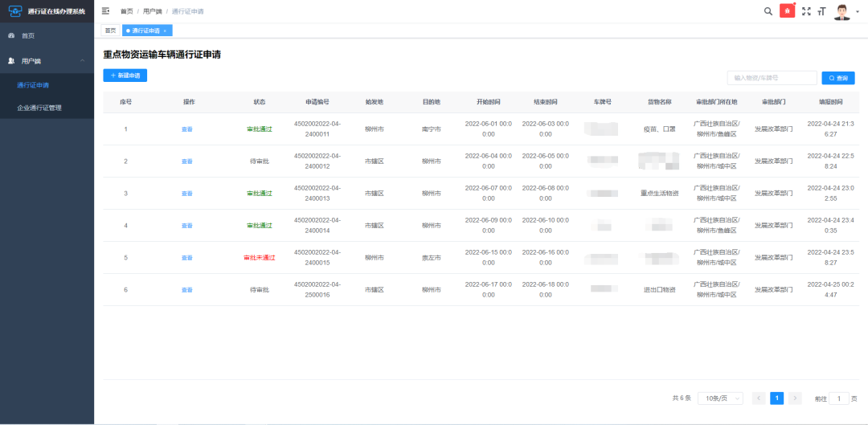Click the search magnifier icon in header

(x=768, y=11)
